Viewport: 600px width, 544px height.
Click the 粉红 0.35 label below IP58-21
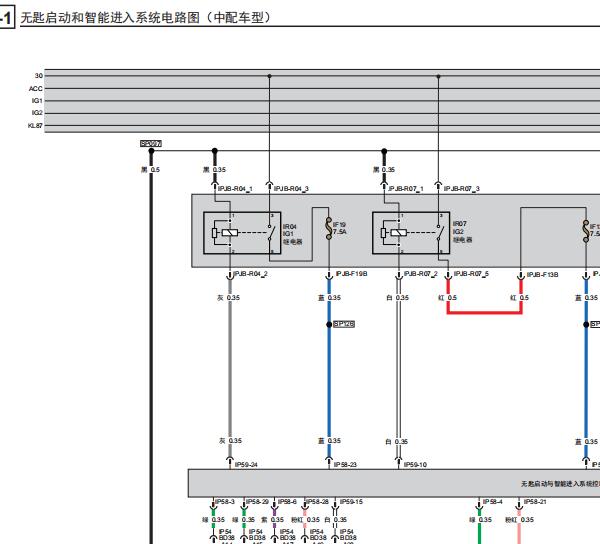click(520, 520)
